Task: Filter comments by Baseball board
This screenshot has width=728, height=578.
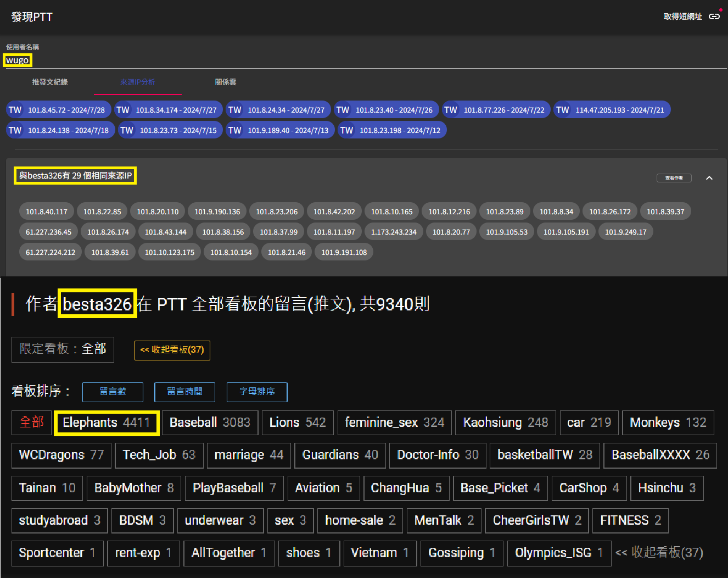Action: [210, 423]
